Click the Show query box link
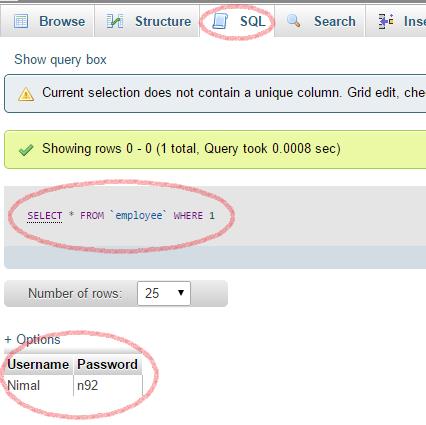426x425 pixels. click(60, 60)
